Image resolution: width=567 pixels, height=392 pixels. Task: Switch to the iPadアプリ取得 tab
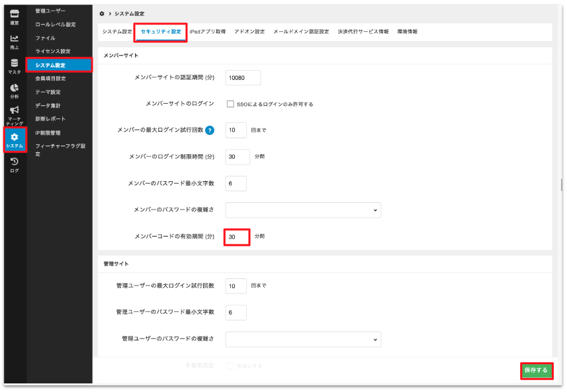pyautogui.click(x=207, y=32)
